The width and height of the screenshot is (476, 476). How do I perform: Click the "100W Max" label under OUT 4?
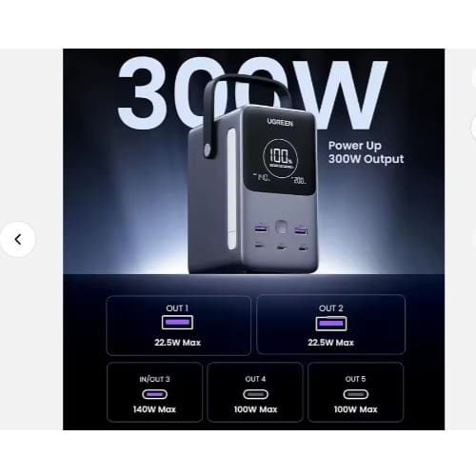(255, 409)
